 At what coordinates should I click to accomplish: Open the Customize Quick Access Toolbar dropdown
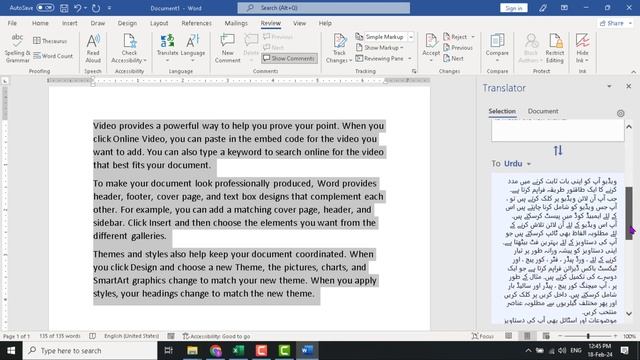coord(109,8)
